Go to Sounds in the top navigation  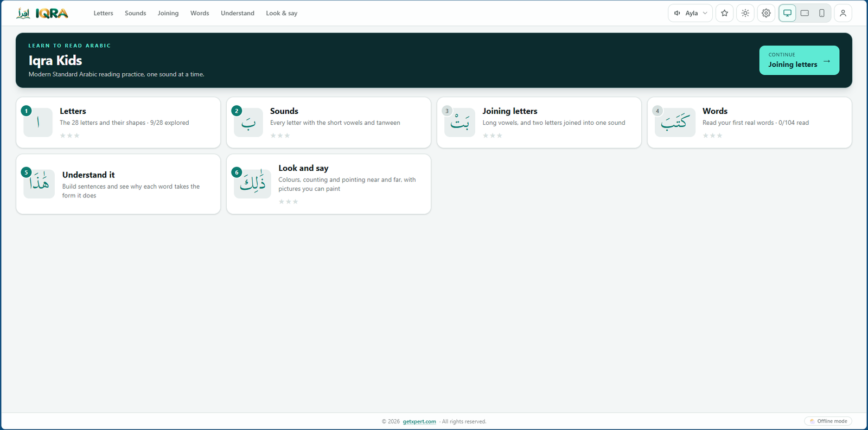(135, 13)
